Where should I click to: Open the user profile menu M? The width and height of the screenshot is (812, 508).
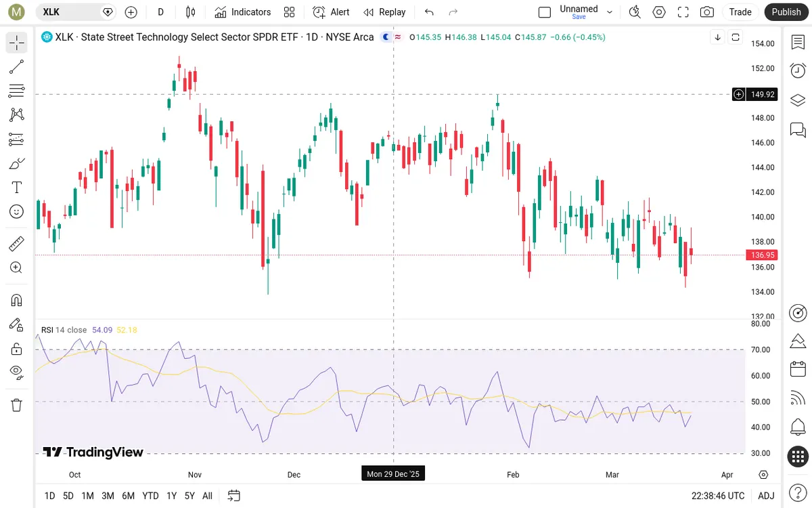pos(17,12)
